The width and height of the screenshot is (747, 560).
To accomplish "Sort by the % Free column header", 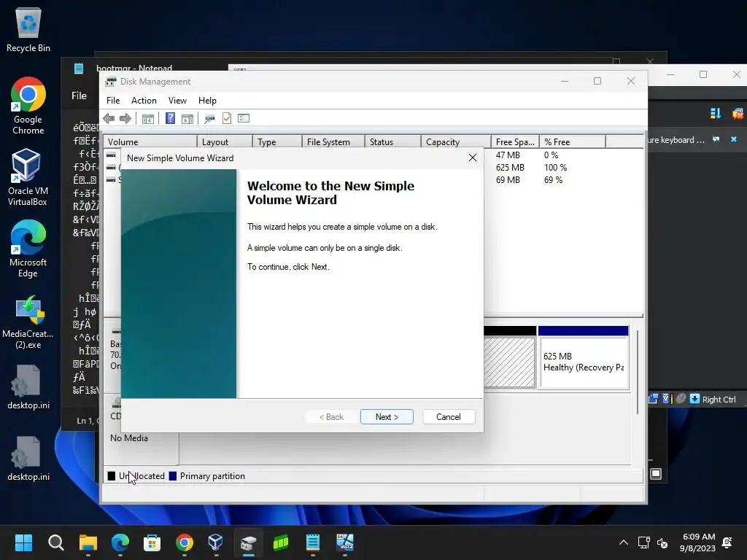I will (573, 142).
